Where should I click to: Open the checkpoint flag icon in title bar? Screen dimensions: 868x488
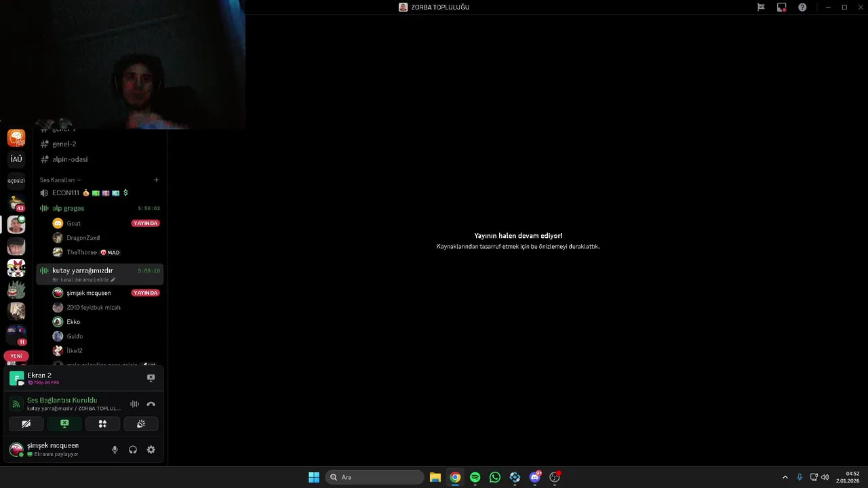coord(761,7)
